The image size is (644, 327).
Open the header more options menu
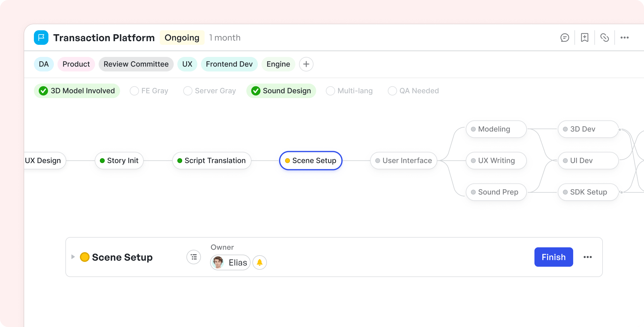click(625, 38)
